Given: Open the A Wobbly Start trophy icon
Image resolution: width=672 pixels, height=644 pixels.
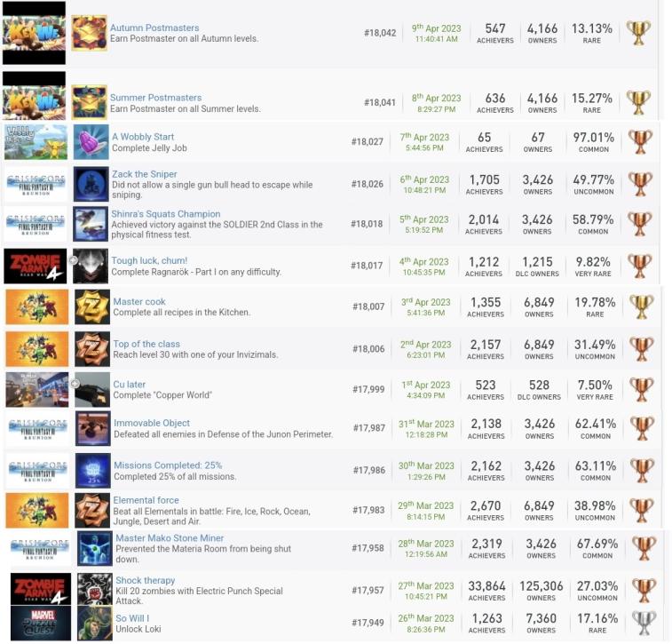Looking at the screenshot, I should (91, 142).
